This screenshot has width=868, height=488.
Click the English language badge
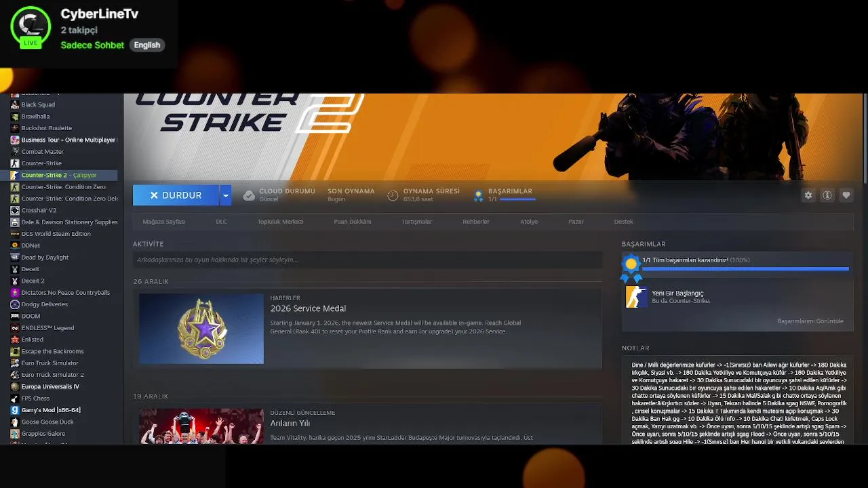click(147, 45)
